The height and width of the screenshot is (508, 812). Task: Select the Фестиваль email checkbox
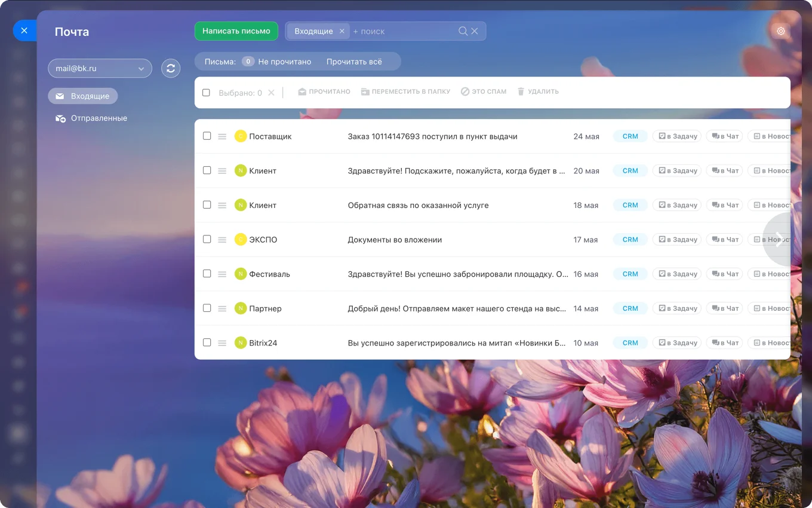[x=207, y=274]
